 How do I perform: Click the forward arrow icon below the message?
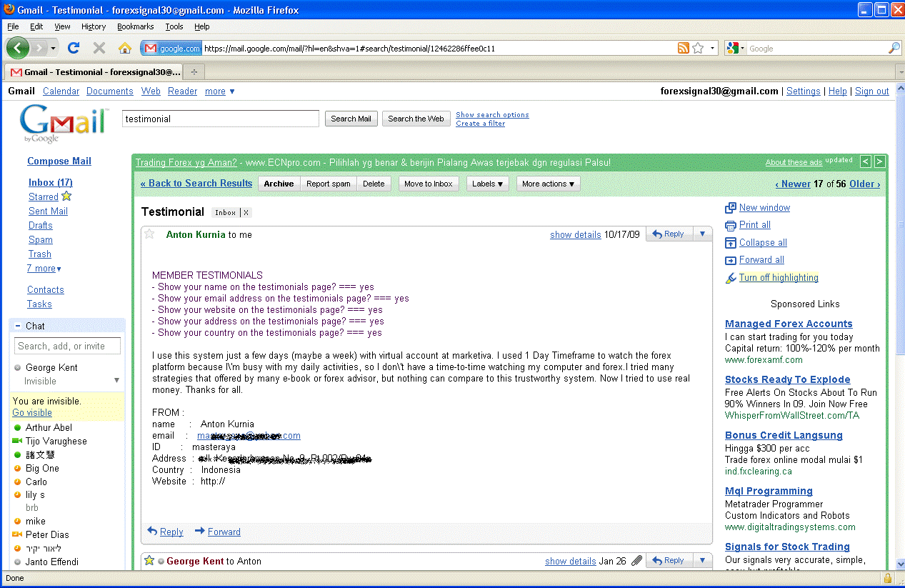click(x=200, y=531)
